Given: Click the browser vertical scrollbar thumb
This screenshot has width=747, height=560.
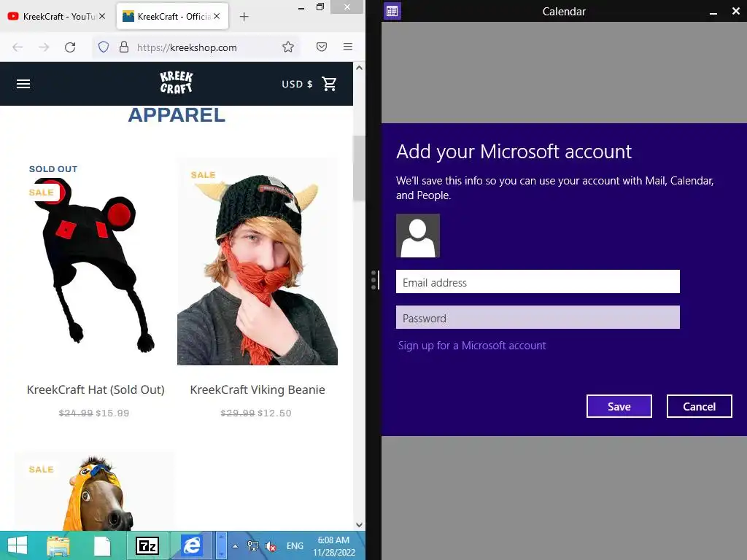Looking at the screenshot, I should pyautogui.click(x=359, y=168).
